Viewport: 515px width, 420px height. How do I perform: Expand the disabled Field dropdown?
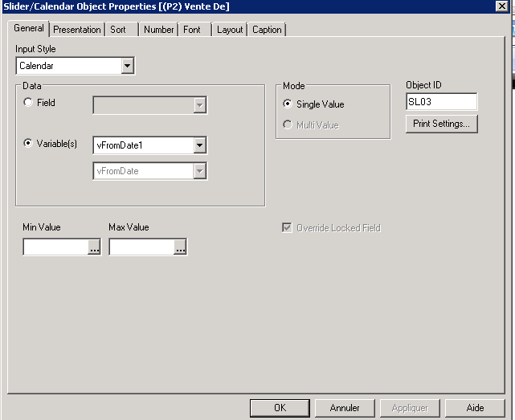(x=200, y=105)
